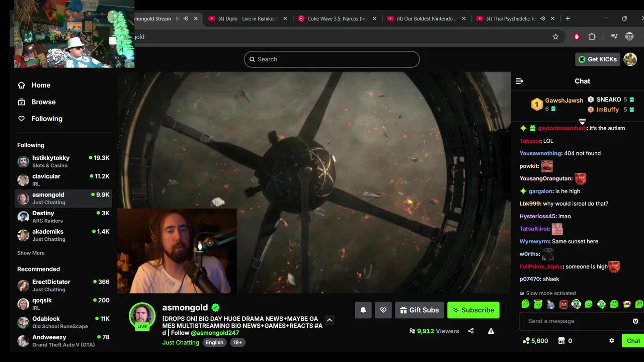The height and width of the screenshot is (362, 644).
Task: Open akademiks channel in Following
Action: tap(63, 235)
